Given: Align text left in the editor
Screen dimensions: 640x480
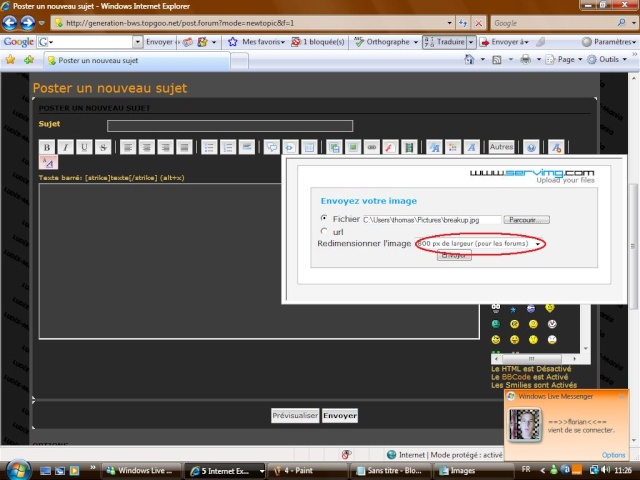Looking at the screenshot, I should 128,147.
